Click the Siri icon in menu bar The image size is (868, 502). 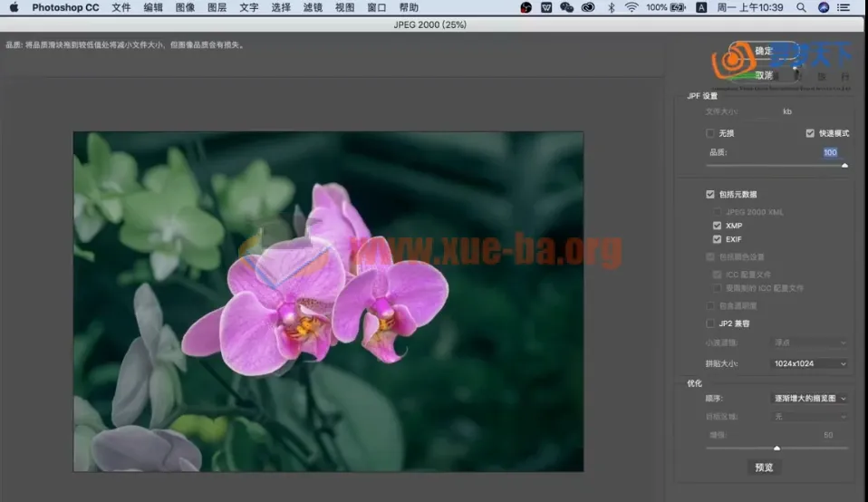coord(824,7)
